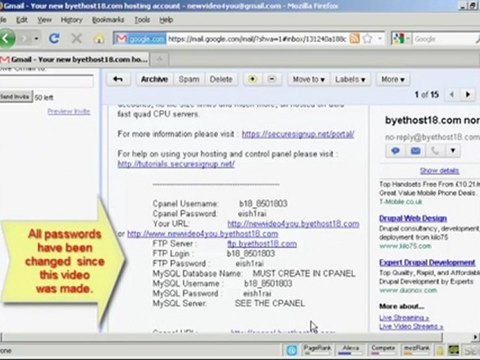Click the phone call icon for contact

[x=435, y=151]
